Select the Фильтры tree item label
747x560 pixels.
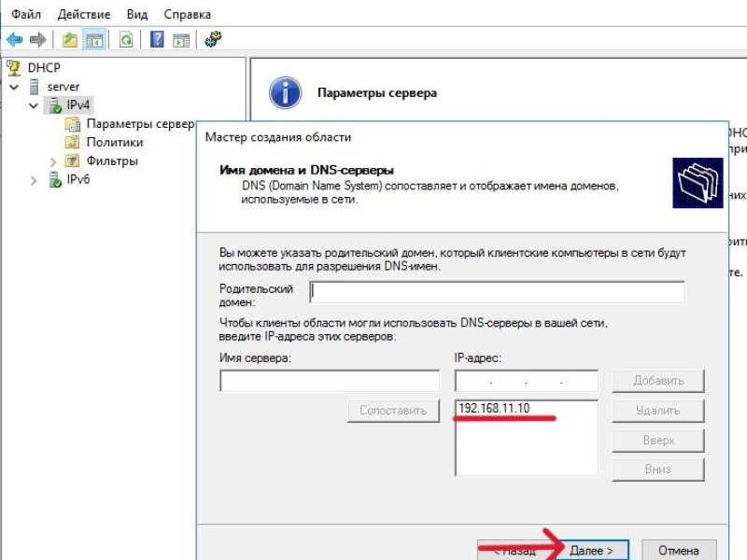(112, 161)
